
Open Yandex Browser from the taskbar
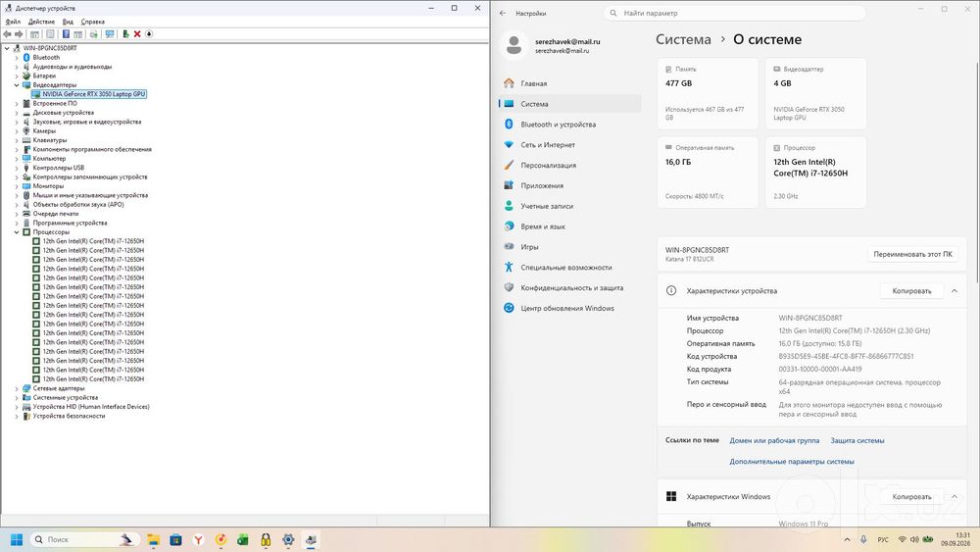[x=198, y=539]
